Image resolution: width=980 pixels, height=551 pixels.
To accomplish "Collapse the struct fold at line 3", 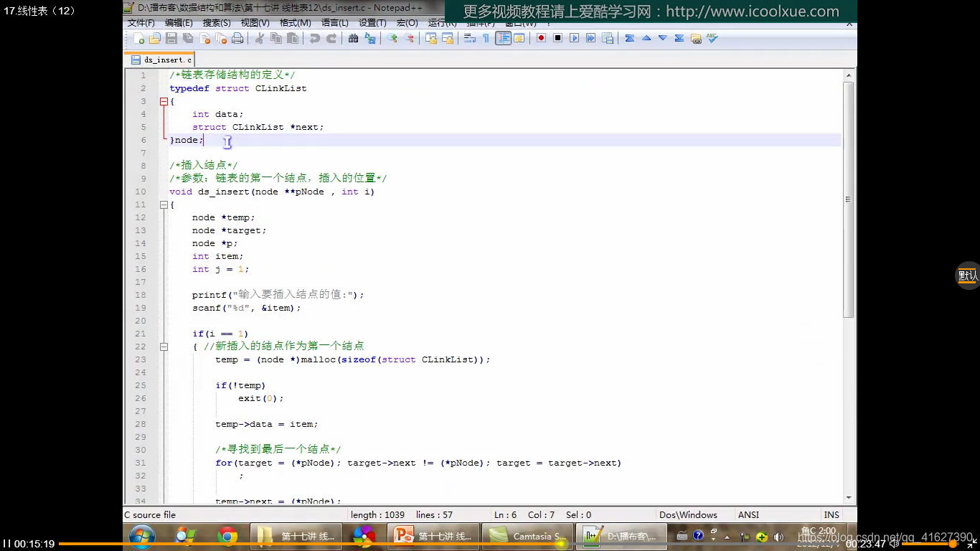I will coord(164,101).
